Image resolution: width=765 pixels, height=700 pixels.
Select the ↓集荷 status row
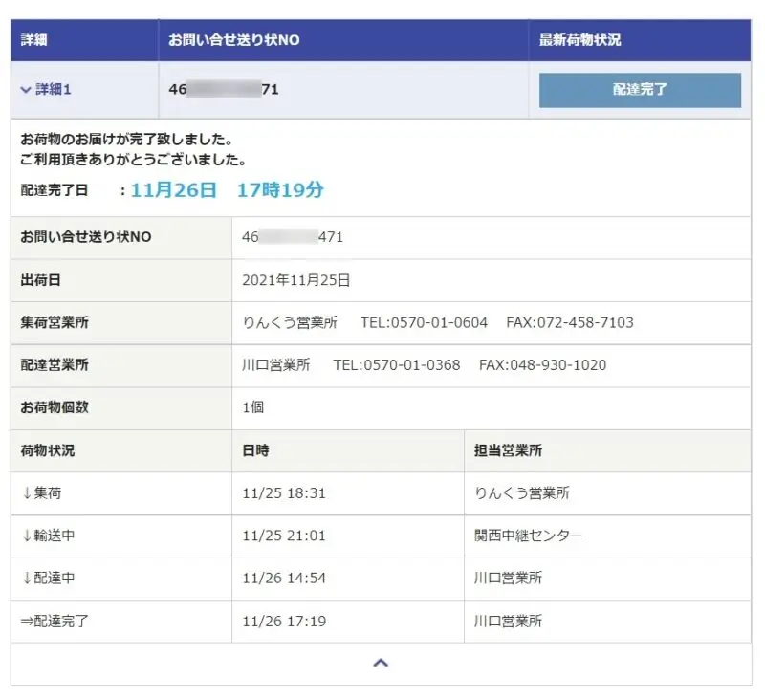click(42, 493)
